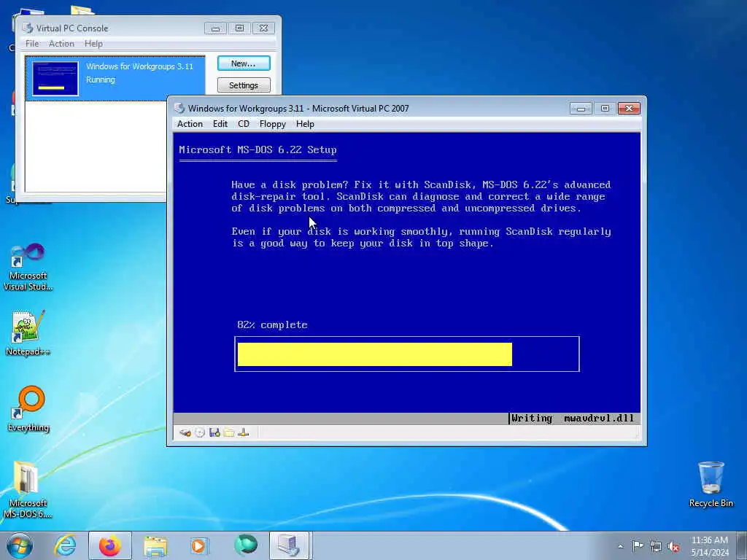Minimize the Virtual PC Console window

pyautogui.click(x=215, y=28)
